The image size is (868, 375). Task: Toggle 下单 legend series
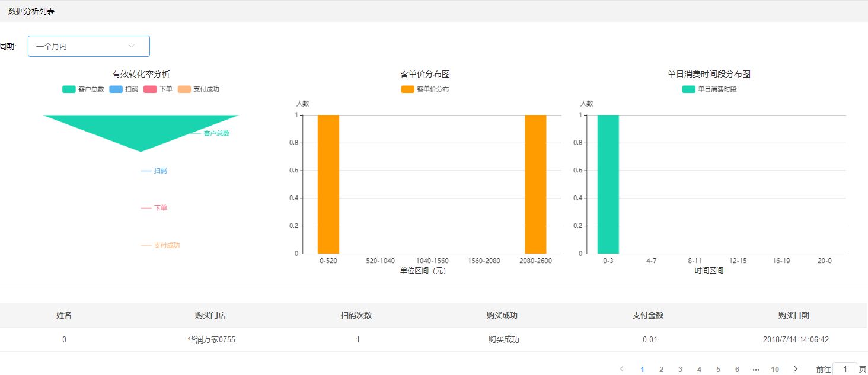pos(158,89)
